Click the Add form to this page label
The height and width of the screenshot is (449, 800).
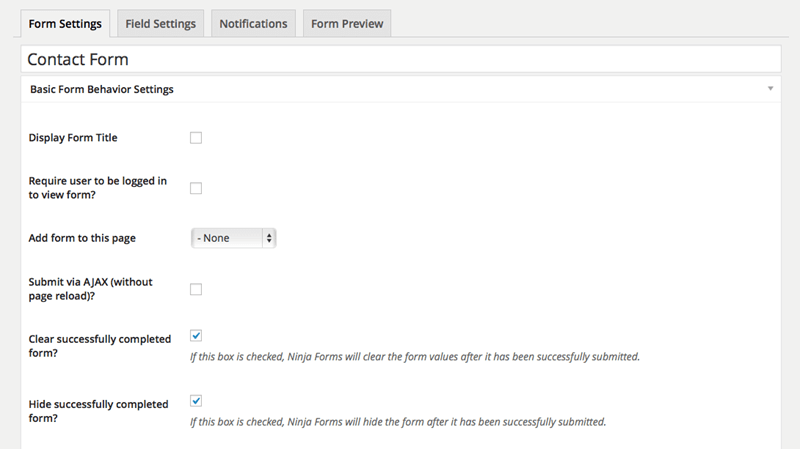(x=83, y=238)
